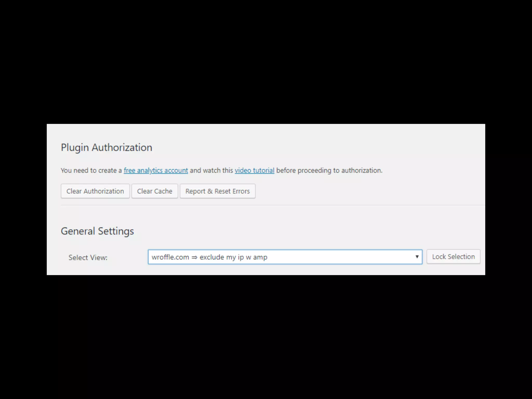Click the General Settings heading
The height and width of the screenshot is (399, 532).
point(97,231)
